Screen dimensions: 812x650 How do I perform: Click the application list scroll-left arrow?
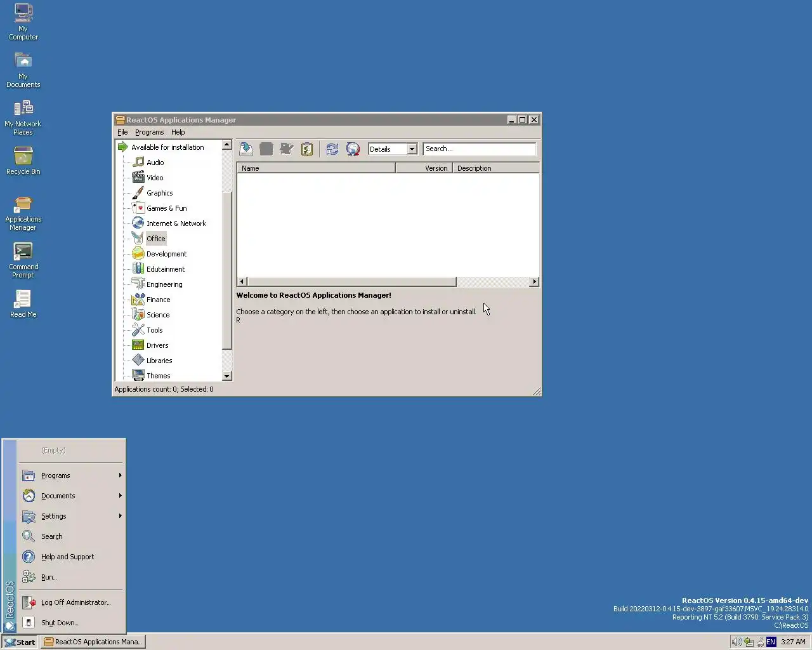click(242, 282)
